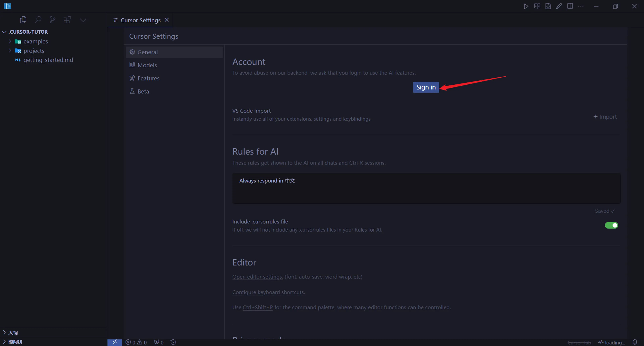Image resolution: width=644 pixels, height=346 pixels.
Task: Open the Search magnifier icon
Action: click(x=38, y=20)
